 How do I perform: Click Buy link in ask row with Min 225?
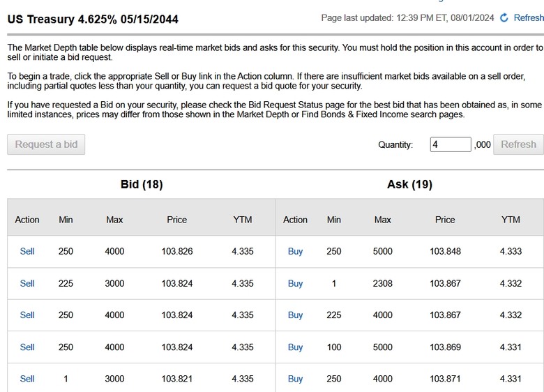tap(295, 315)
